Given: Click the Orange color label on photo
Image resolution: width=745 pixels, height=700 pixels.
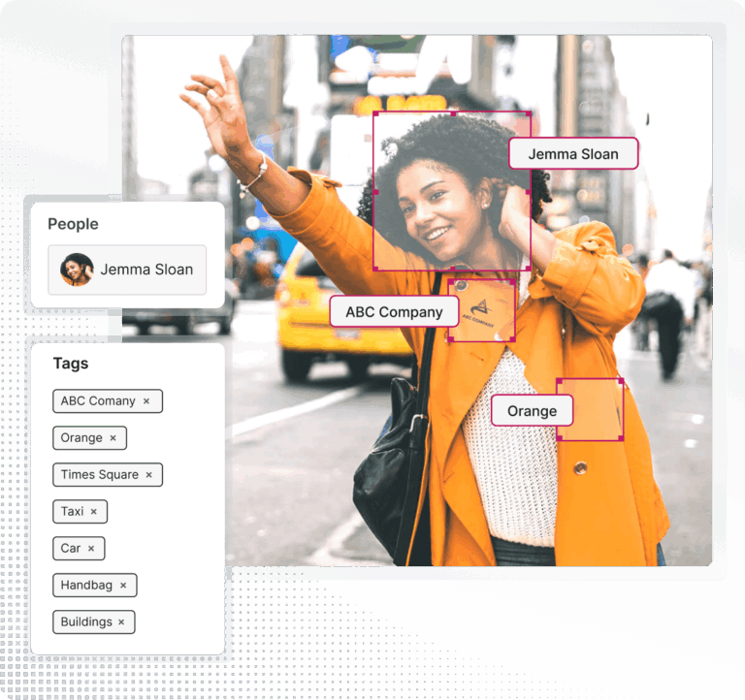Looking at the screenshot, I should [x=532, y=411].
